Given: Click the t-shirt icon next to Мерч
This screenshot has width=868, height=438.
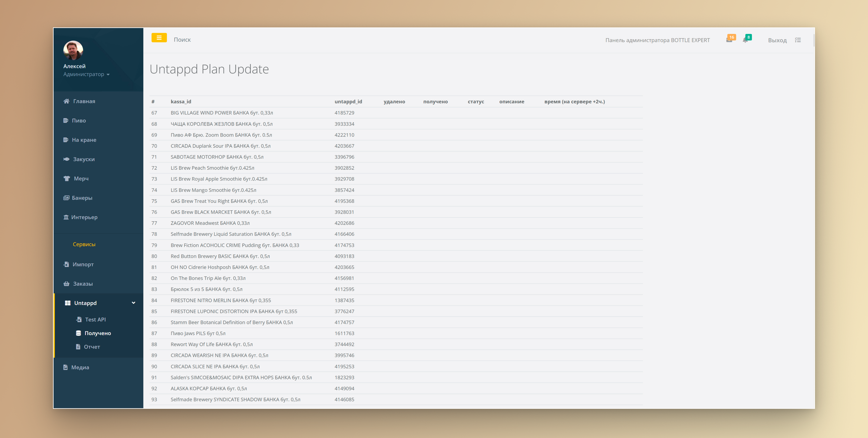Looking at the screenshot, I should [67, 178].
